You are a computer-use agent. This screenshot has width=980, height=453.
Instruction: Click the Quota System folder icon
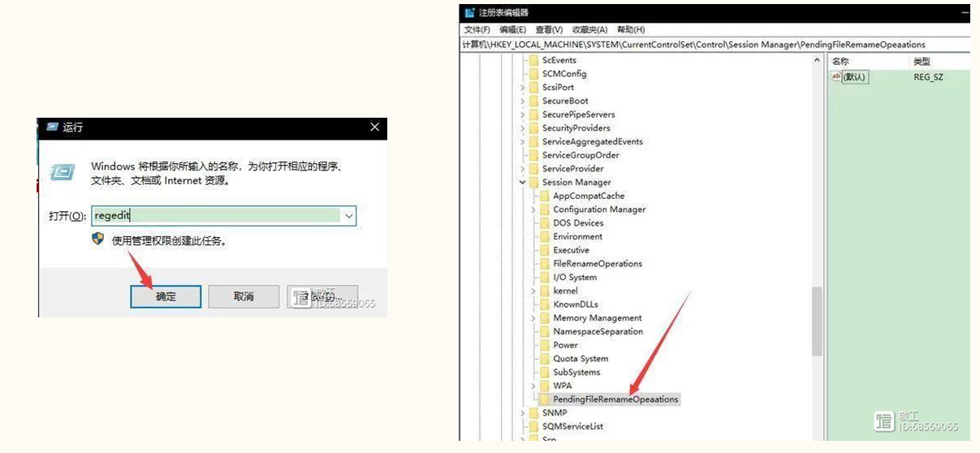point(545,359)
